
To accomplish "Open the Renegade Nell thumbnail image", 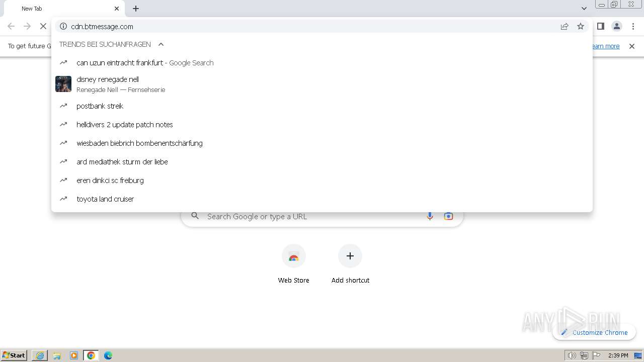I will [x=63, y=84].
